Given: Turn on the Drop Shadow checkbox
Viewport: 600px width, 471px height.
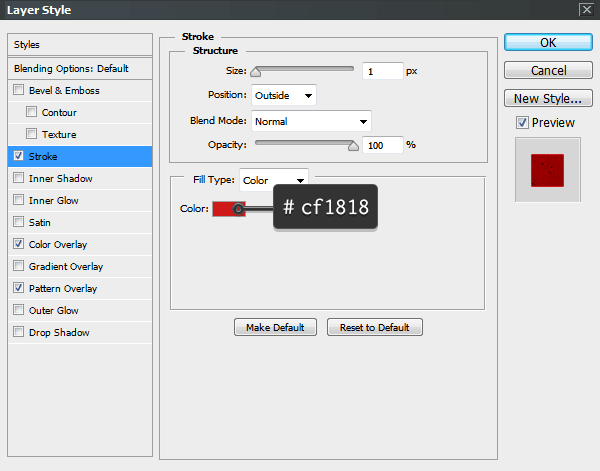Looking at the screenshot, I should 18,333.
